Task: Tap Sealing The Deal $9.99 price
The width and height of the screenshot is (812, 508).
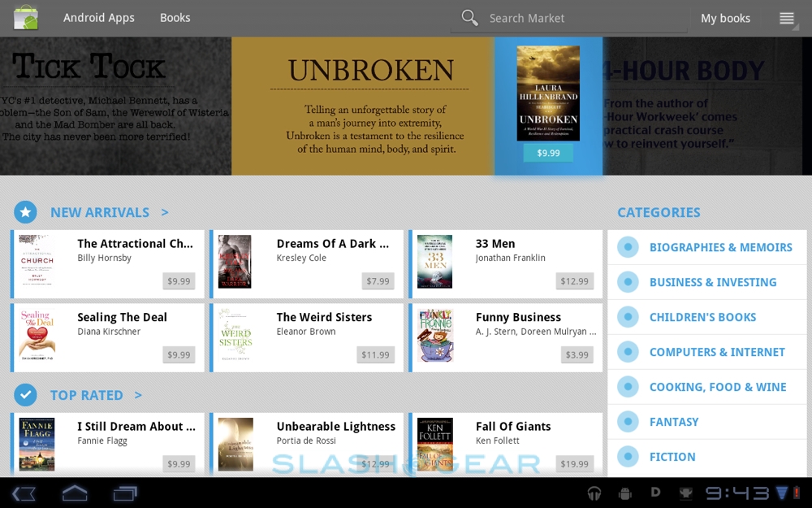Action: pos(179,354)
